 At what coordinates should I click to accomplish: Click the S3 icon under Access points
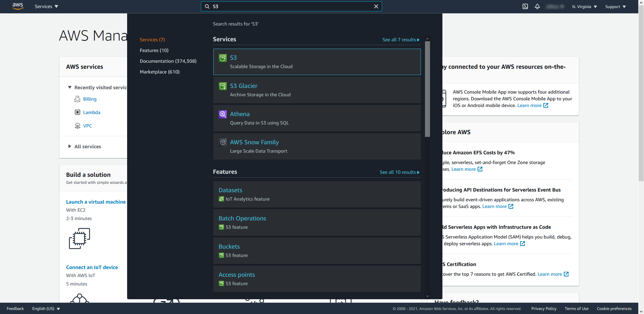point(221,283)
